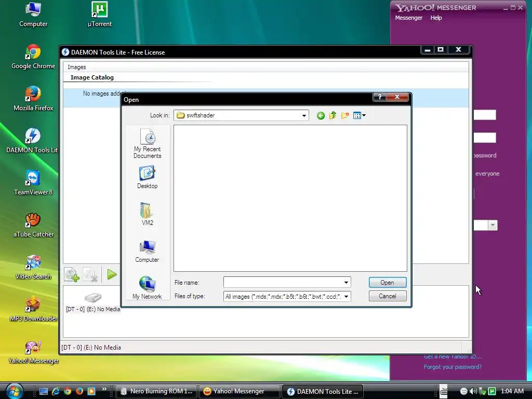Open the Video Search desktop shortcut

[x=33, y=267]
